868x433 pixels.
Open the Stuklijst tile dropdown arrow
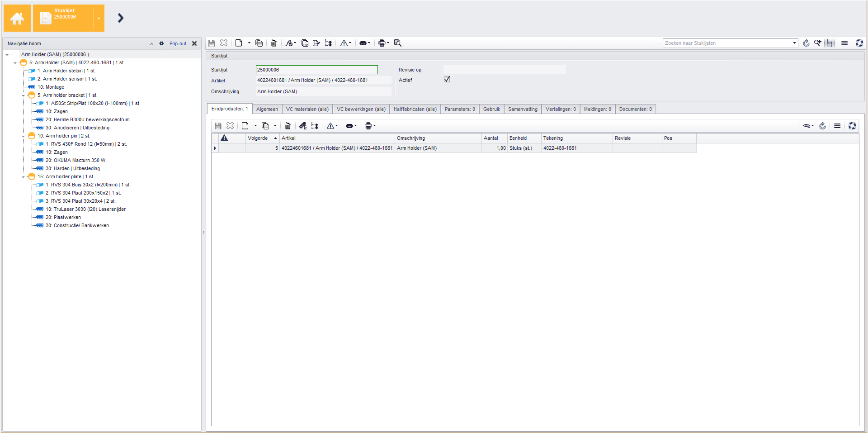99,18
